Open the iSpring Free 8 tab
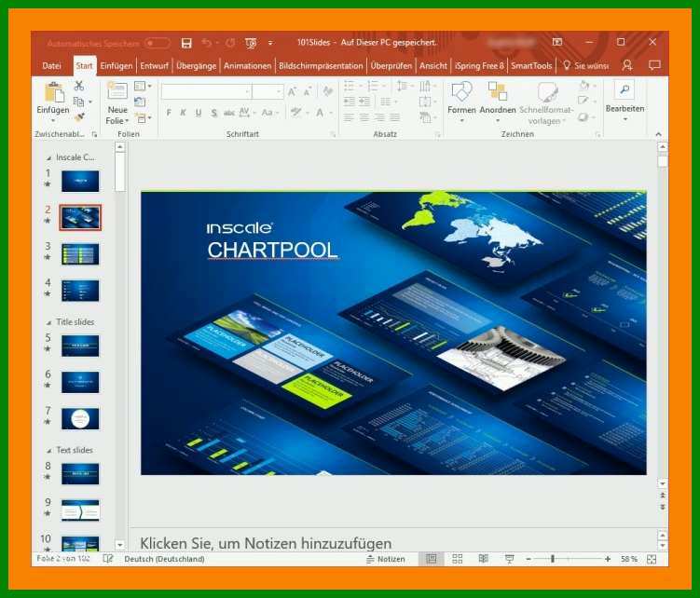Viewport: 700px width, 598px height. pos(479,65)
